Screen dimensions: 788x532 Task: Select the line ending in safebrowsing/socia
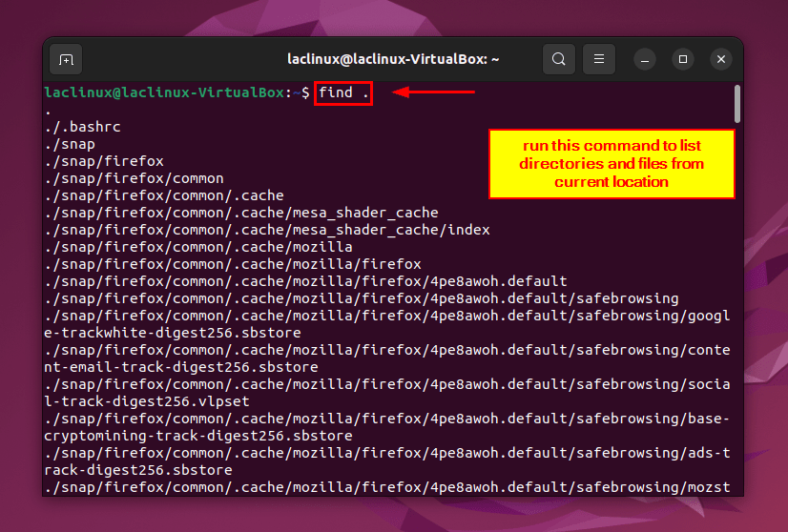(387, 384)
